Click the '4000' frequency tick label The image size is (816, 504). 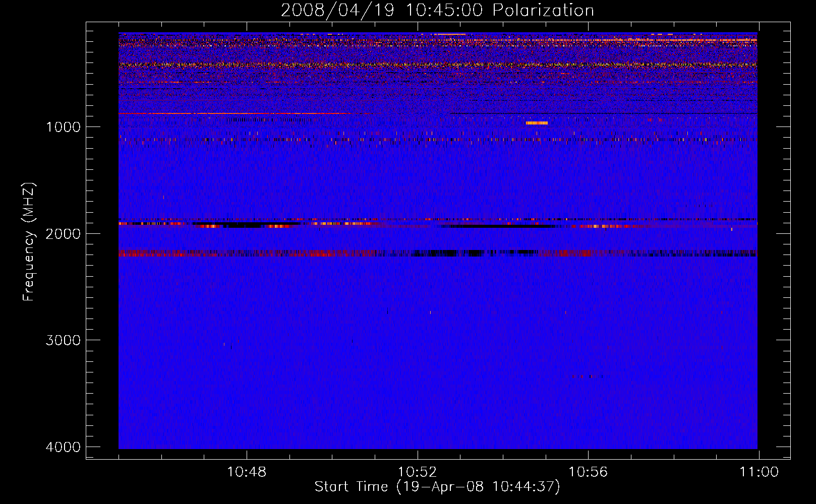point(63,447)
